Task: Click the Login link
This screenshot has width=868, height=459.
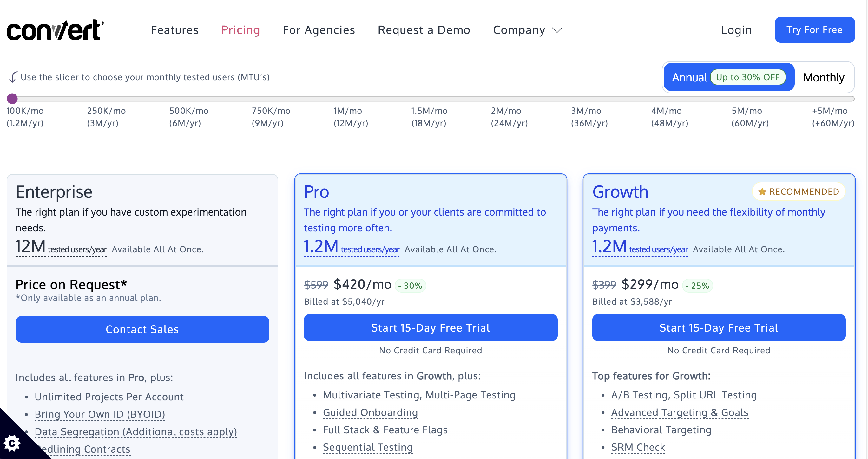Action: click(736, 30)
